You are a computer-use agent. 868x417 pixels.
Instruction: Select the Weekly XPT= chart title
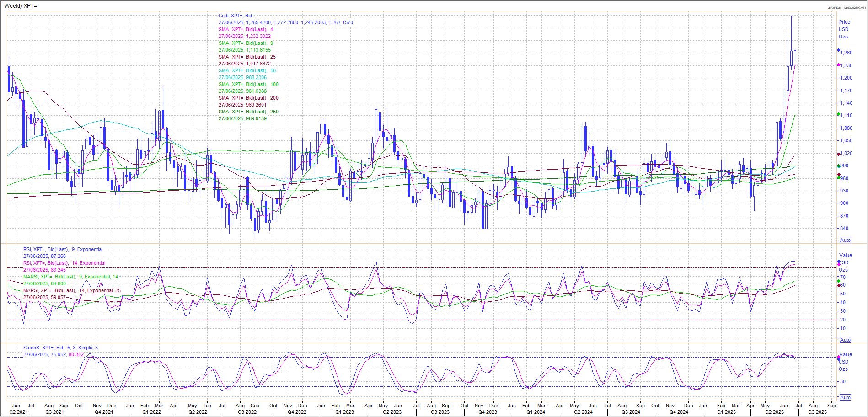coord(21,6)
